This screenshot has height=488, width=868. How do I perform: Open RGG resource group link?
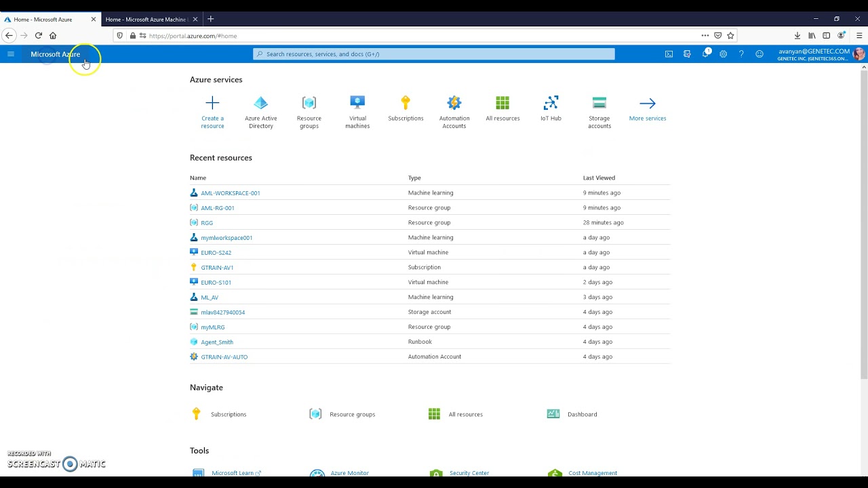click(x=207, y=223)
